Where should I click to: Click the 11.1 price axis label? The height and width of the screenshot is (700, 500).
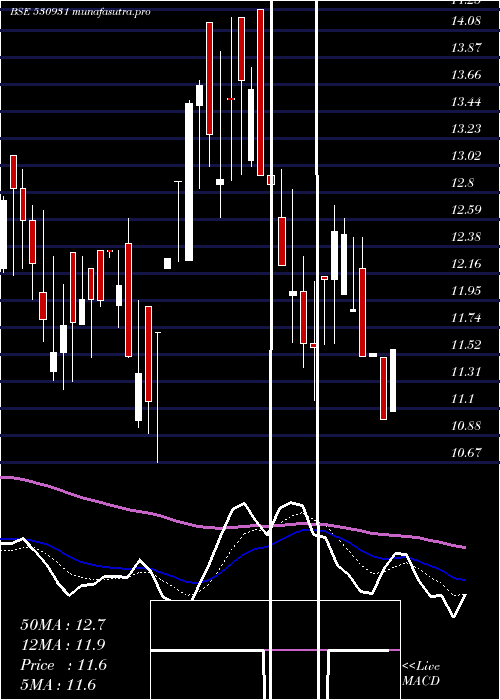tap(462, 399)
